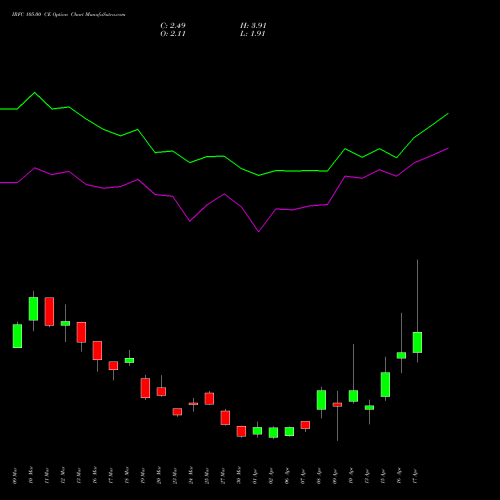Screen dimensions: 500x500
Task: Select the 10 Mar date label
Action: (31, 476)
